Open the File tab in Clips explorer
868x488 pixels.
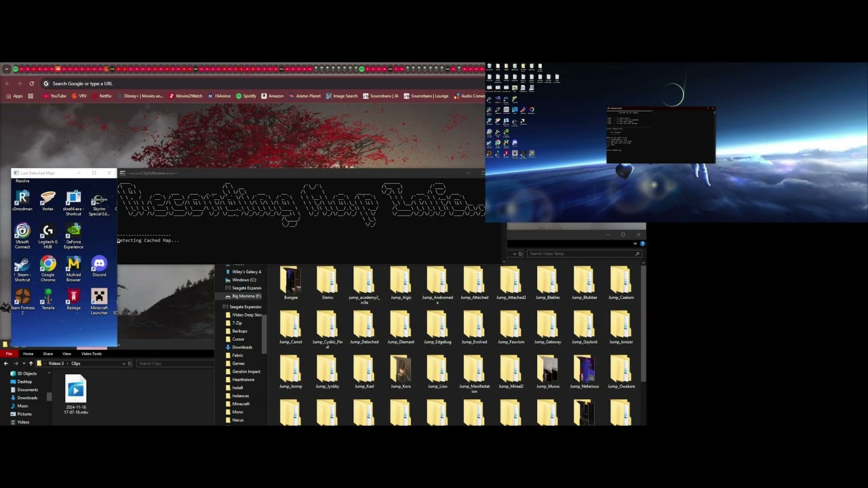[x=9, y=354]
